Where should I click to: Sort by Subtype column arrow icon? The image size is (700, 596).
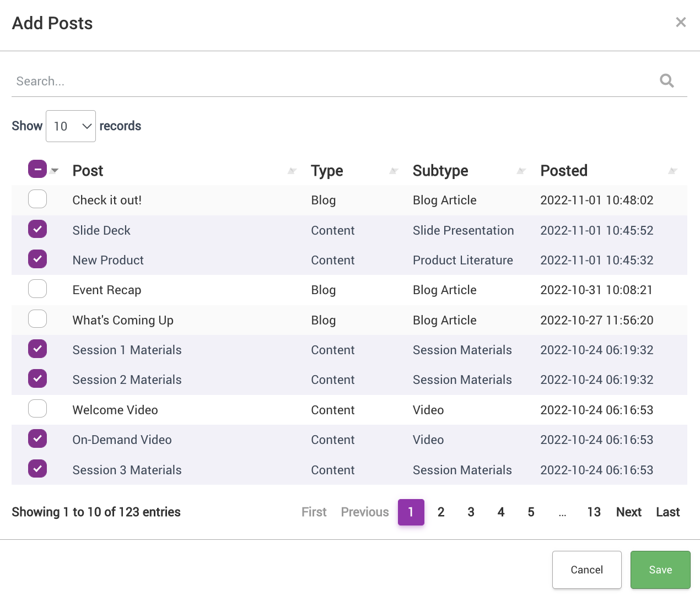(521, 171)
